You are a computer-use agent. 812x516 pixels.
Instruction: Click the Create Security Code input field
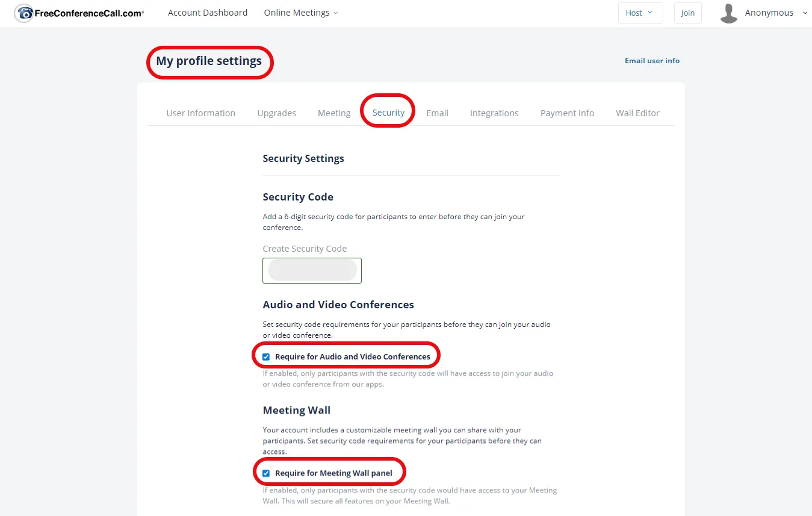[x=312, y=270]
